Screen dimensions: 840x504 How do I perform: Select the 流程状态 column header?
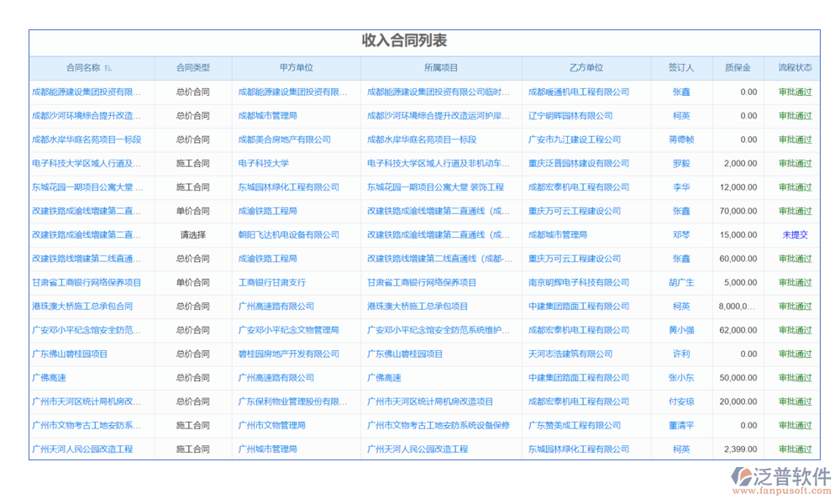[x=795, y=68]
